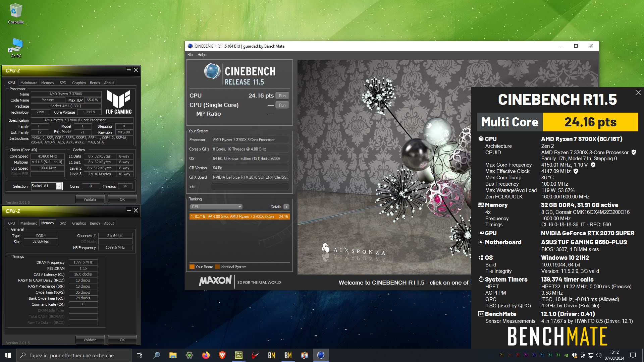
Task: Open Graphics tab in upper CPU-Z window
Action: [x=79, y=83]
